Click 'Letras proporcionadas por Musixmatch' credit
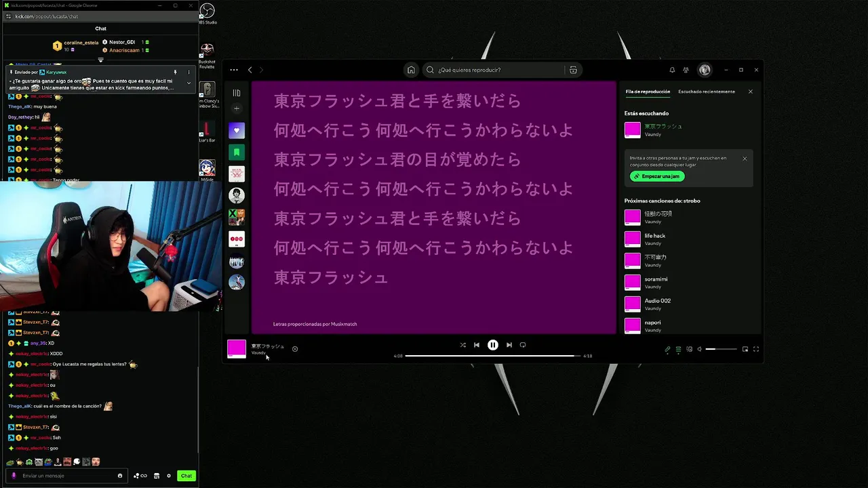Image resolution: width=868 pixels, height=488 pixels. click(x=315, y=324)
